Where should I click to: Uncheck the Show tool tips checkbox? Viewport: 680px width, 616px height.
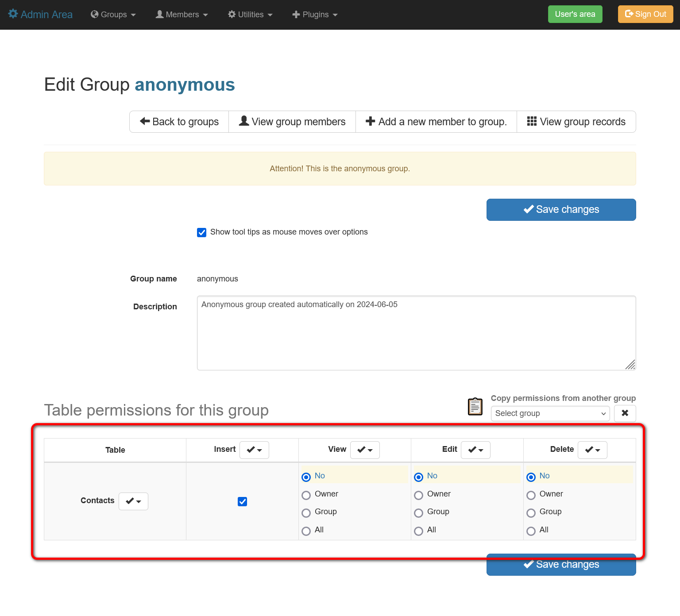pos(202,233)
